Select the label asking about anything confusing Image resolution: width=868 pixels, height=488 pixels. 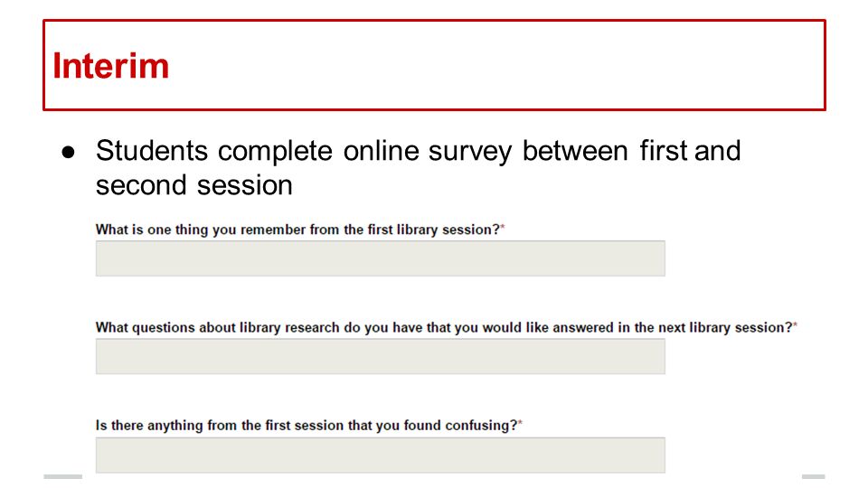click(307, 426)
